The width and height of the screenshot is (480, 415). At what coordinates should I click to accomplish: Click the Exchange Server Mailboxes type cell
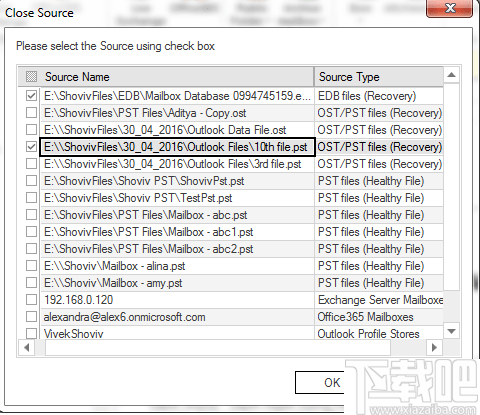(380, 300)
